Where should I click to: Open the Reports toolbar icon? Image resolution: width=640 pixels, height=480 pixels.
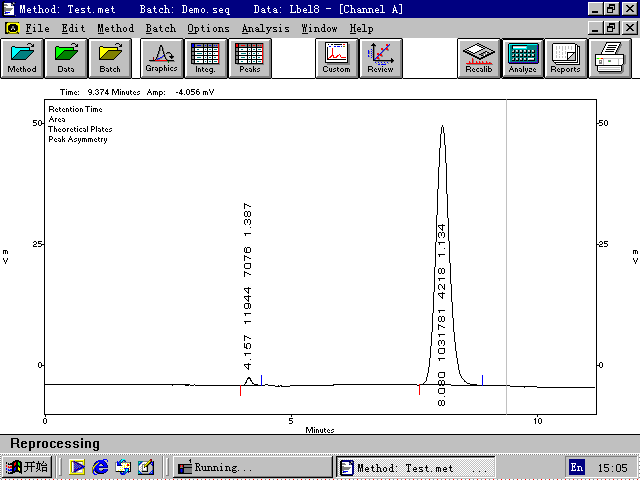(x=566, y=58)
